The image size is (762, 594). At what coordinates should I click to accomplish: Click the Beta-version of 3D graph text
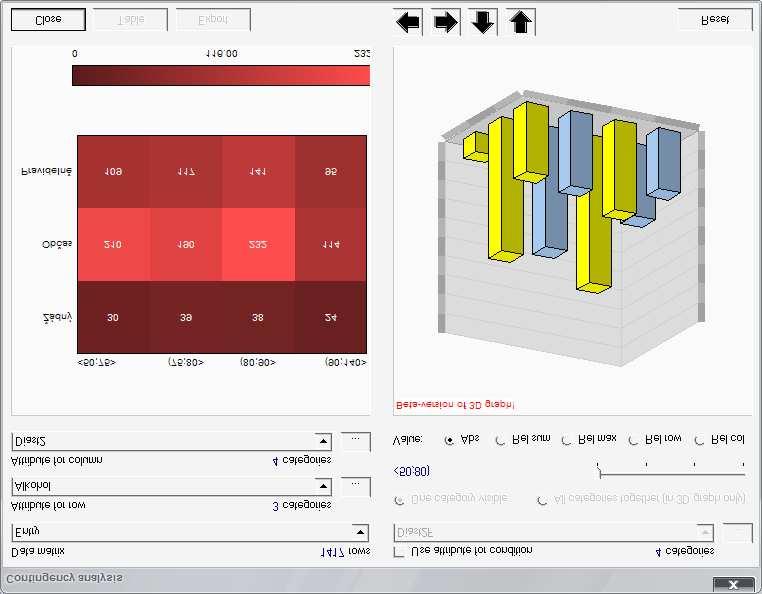455,405
